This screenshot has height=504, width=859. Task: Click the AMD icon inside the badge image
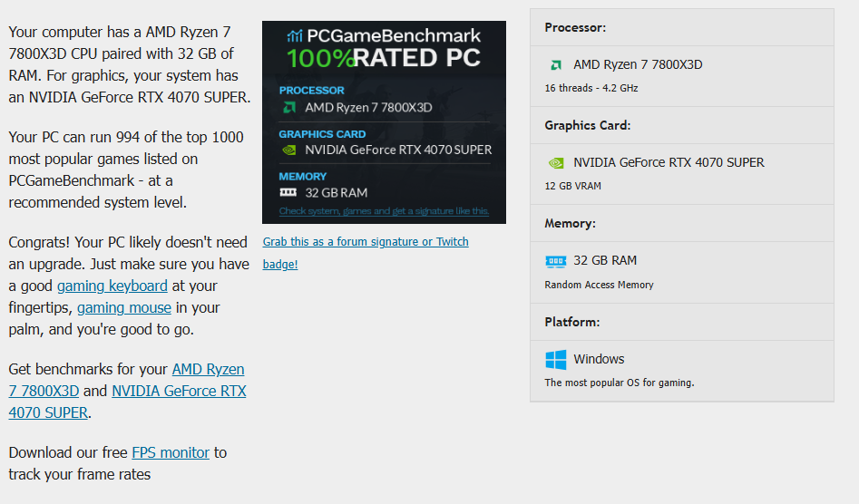pyautogui.click(x=288, y=107)
